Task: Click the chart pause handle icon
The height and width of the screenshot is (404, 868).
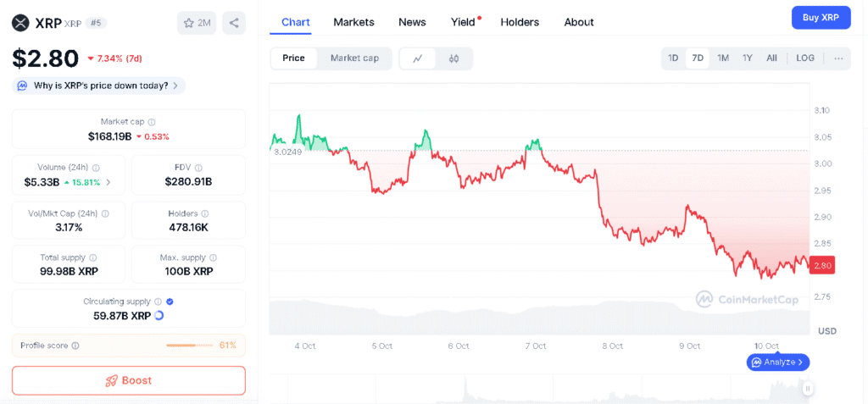Action: pos(808,389)
